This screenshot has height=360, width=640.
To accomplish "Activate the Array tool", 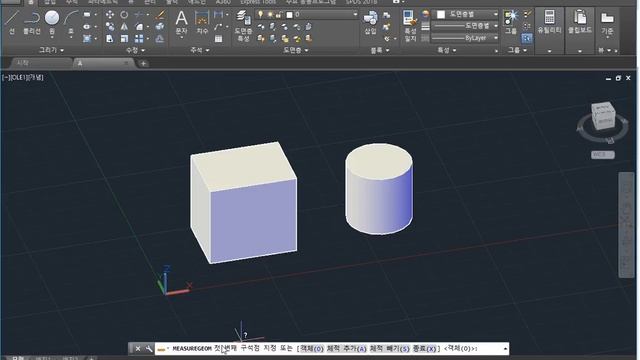I will point(139,38).
